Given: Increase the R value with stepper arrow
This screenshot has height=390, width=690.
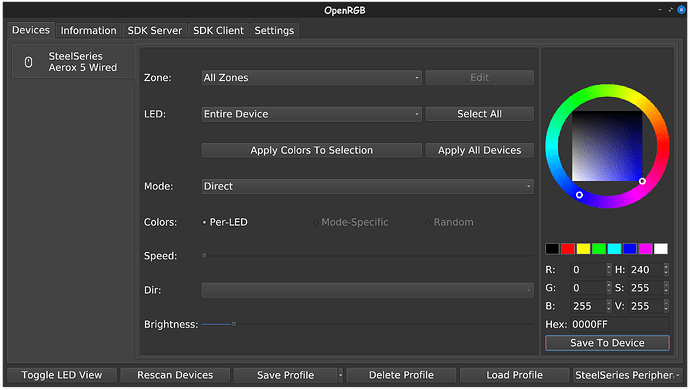Looking at the screenshot, I should coord(609,267).
